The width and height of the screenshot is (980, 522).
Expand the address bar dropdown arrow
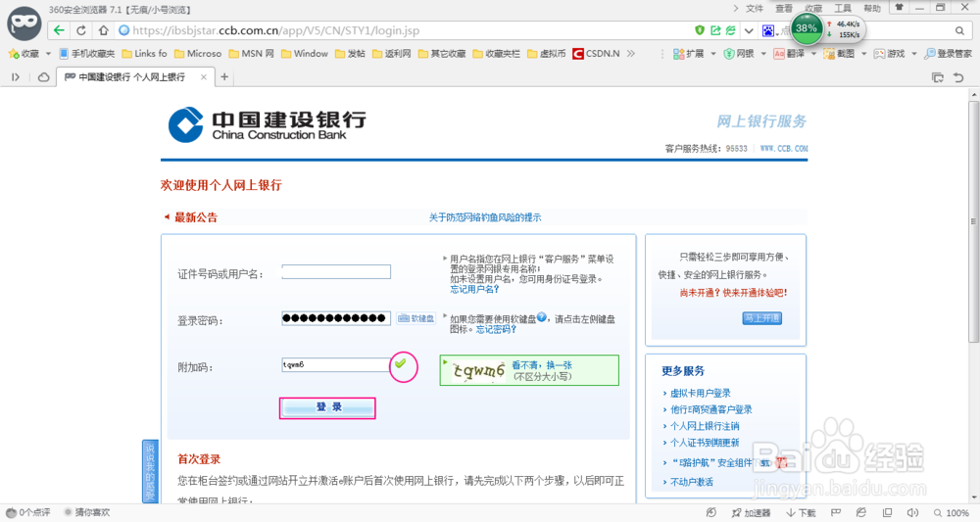[748, 30]
